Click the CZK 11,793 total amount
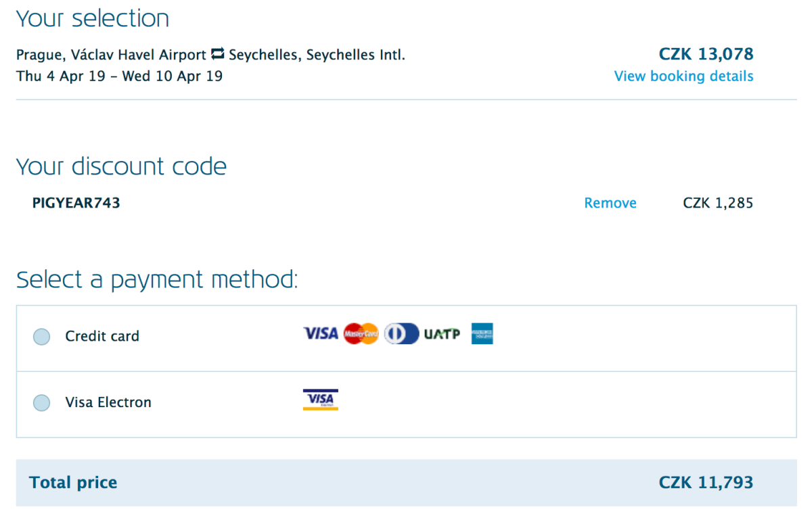Viewport: 812px width, 518px height. (x=706, y=483)
